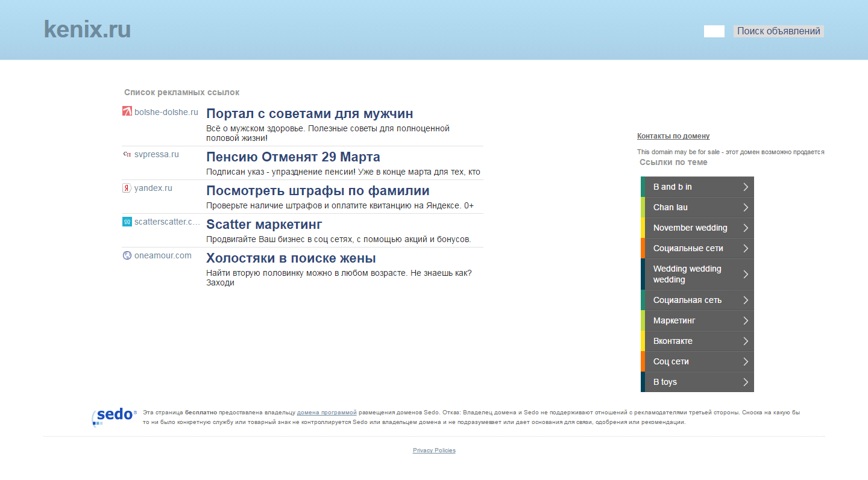The height and width of the screenshot is (480, 868).
Task: Click the 'Контакты по домену' link
Action: (673, 136)
